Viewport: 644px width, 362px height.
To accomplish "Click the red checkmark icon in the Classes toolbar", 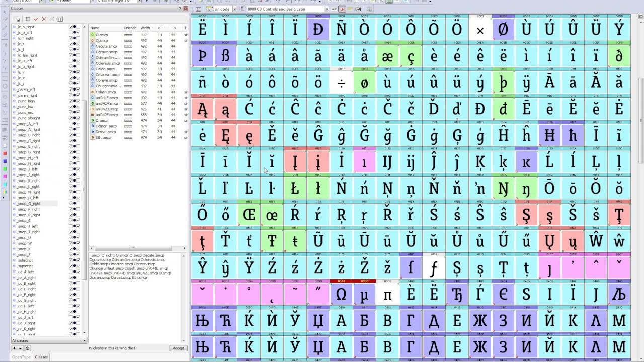I will click(x=36, y=19).
